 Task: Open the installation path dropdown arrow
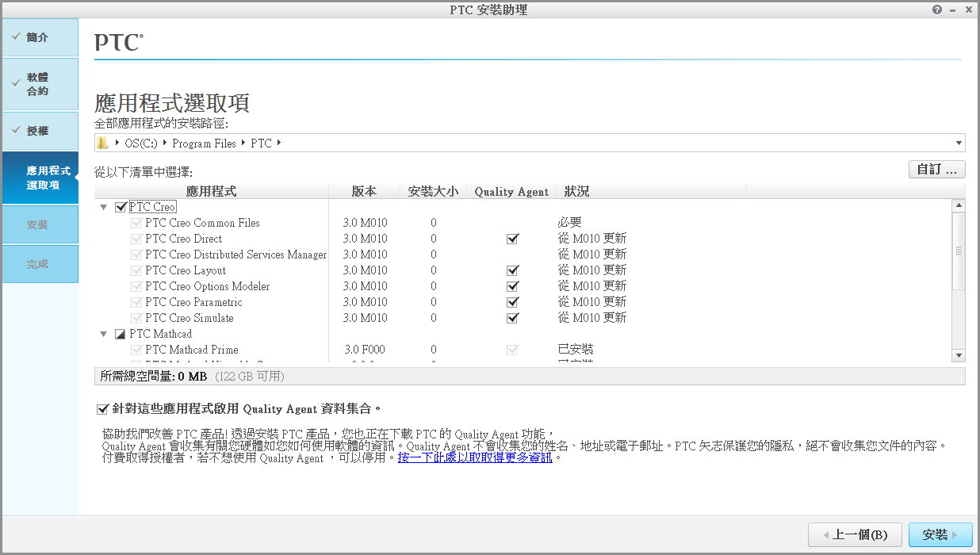(x=958, y=144)
